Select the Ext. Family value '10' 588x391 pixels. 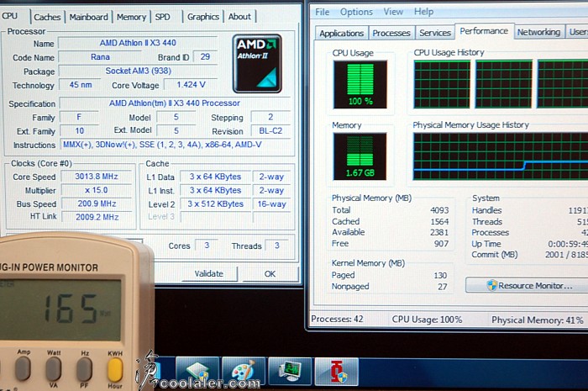[x=79, y=131]
